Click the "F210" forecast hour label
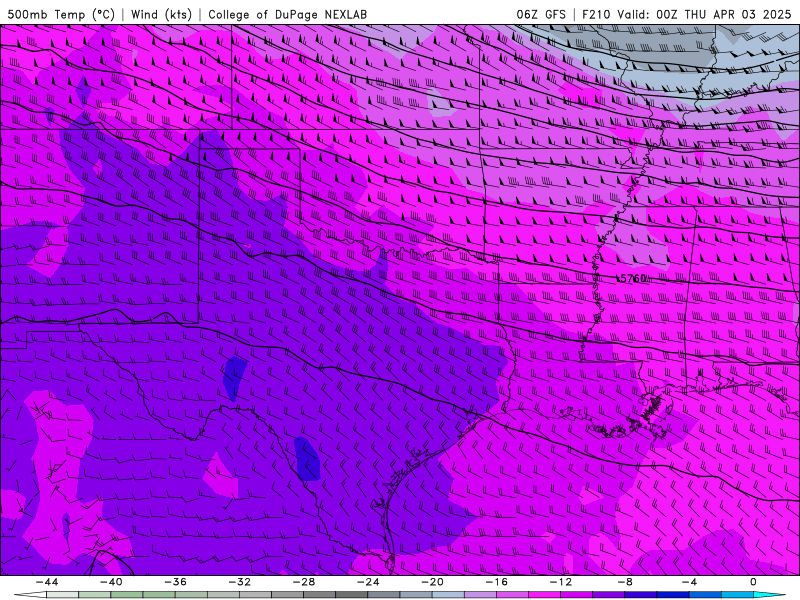800x600 pixels. pyautogui.click(x=596, y=14)
